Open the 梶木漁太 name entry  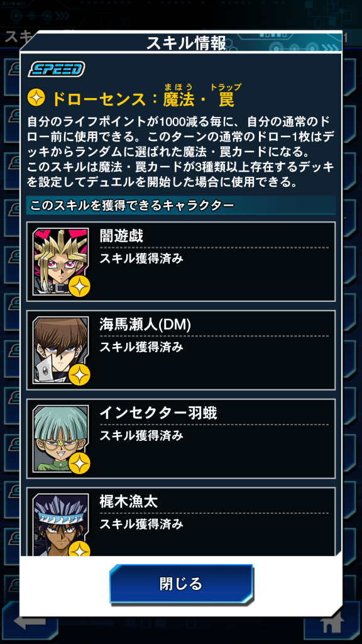pyautogui.click(x=128, y=502)
